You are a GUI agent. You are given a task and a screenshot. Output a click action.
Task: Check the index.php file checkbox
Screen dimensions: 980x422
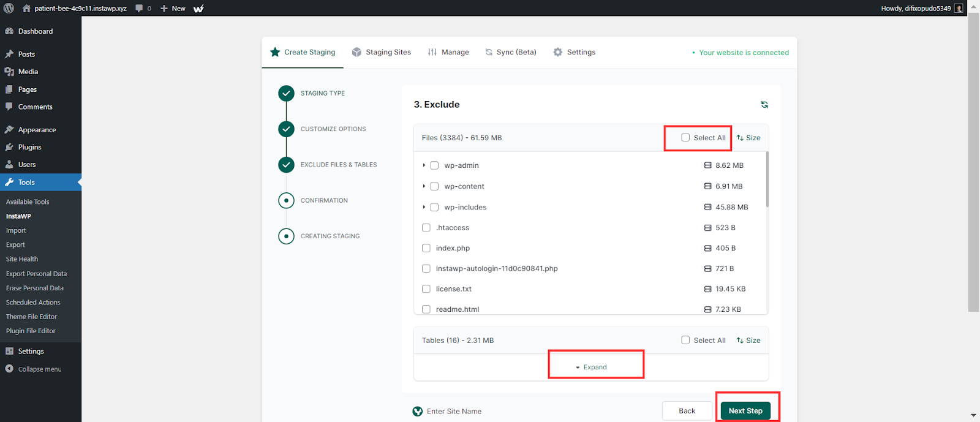click(426, 248)
